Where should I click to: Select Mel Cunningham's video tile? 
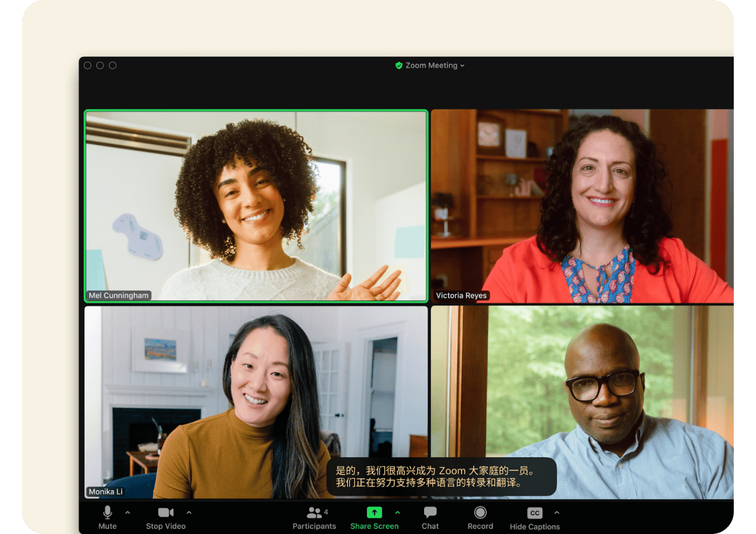[256, 206]
